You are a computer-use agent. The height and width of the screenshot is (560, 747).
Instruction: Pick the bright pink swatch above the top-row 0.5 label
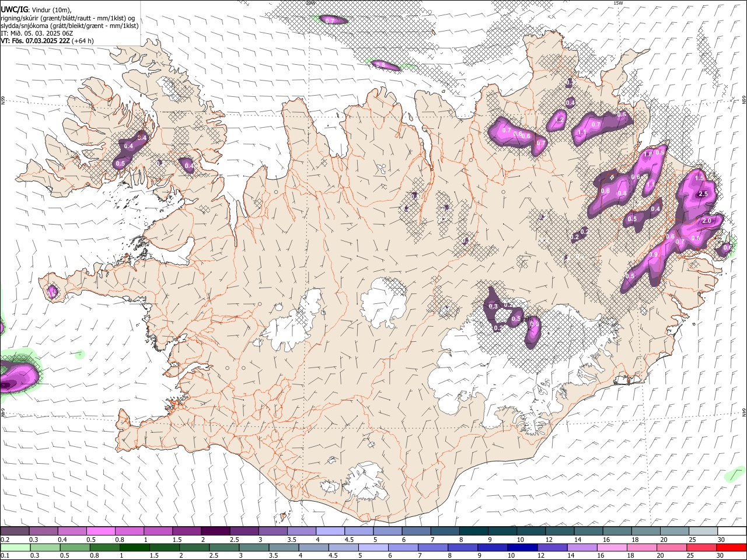(100, 531)
